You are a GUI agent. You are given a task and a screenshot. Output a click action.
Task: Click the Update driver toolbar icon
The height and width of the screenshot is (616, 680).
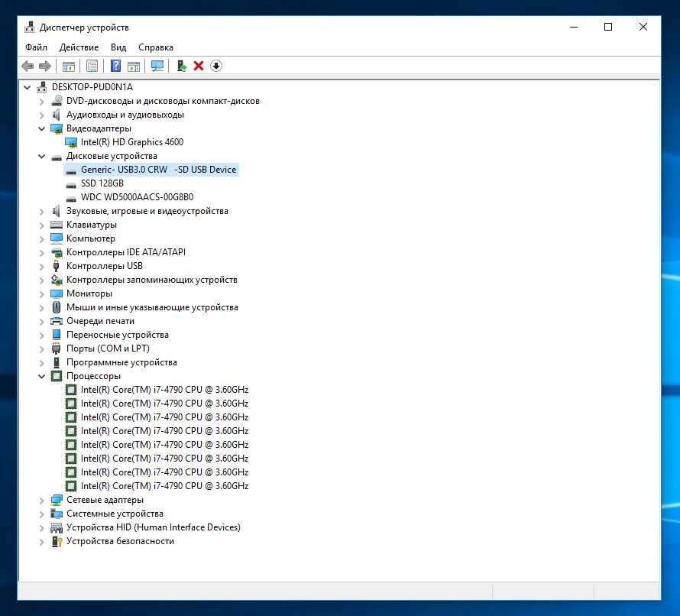181,66
